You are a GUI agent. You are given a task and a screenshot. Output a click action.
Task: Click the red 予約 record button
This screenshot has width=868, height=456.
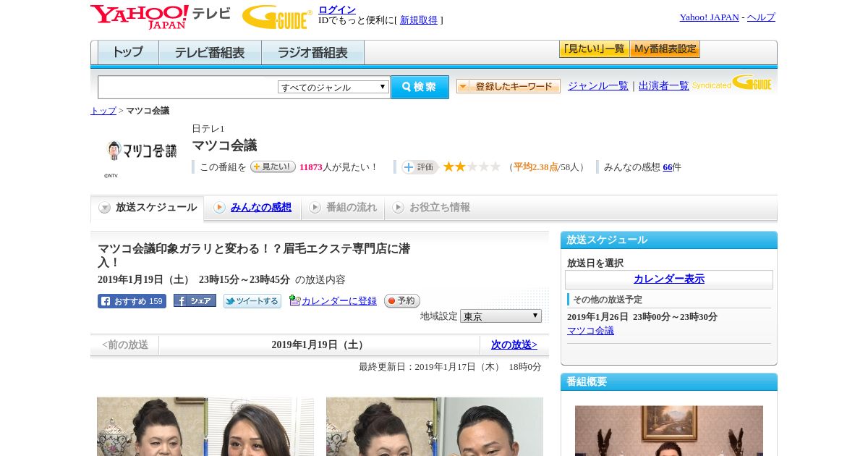(401, 300)
